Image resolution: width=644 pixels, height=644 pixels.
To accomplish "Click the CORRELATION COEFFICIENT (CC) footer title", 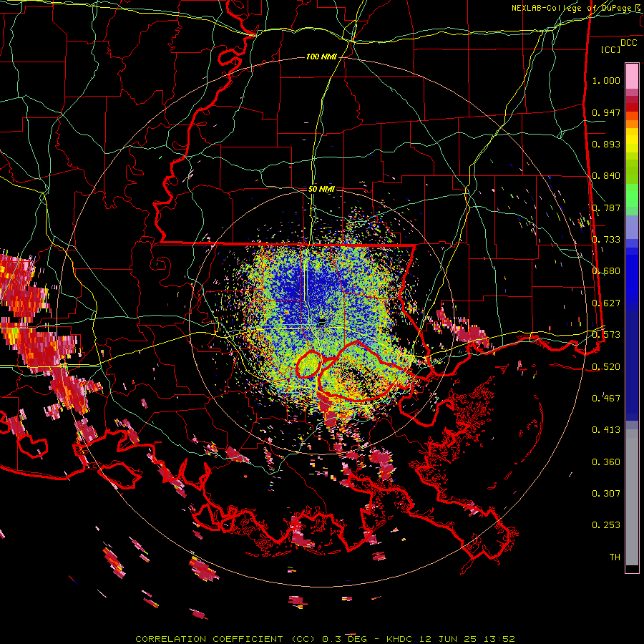I will click(x=225, y=639).
